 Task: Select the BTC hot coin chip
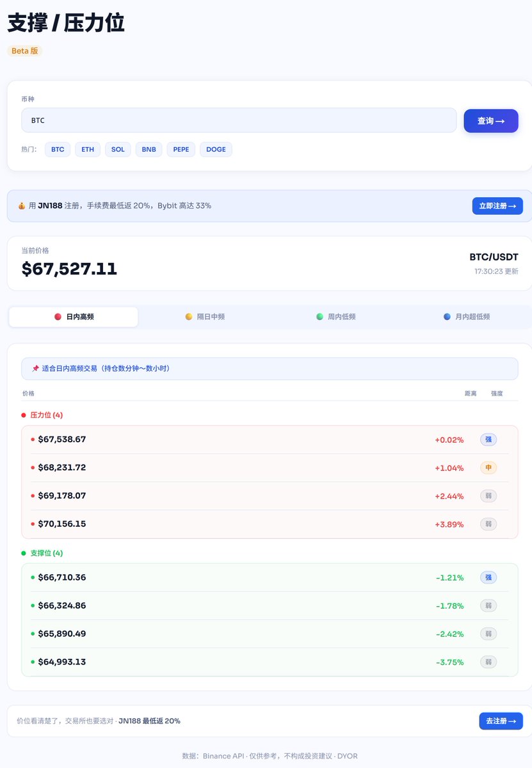(58, 150)
